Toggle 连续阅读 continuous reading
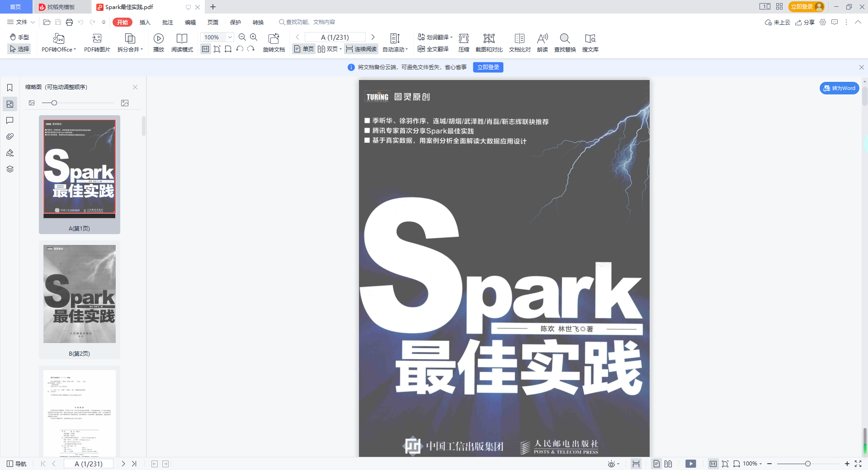Image resolution: width=868 pixels, height=470 pixels. pyautogui.click(x=361, y=49)
